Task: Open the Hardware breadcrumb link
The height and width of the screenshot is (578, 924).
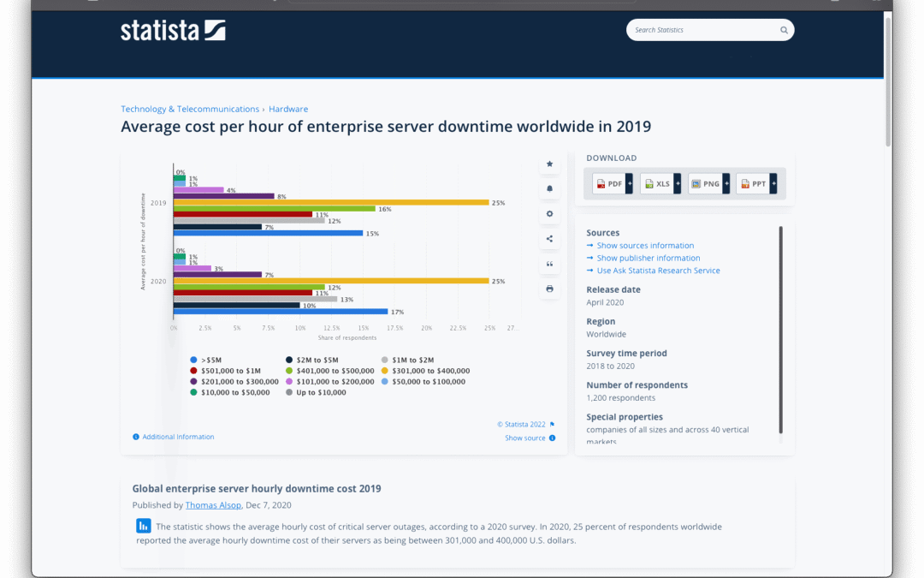Action: coord(288,110)
